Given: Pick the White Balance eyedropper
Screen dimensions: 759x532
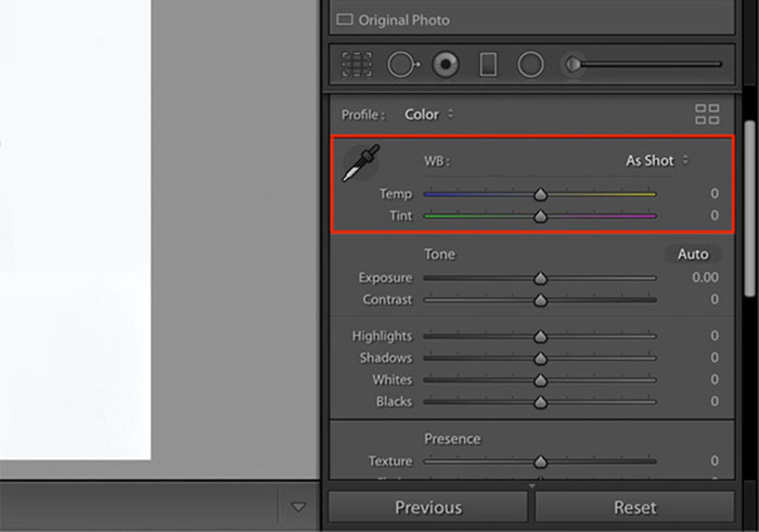Looking at the screenshot, I should [361, 163].
